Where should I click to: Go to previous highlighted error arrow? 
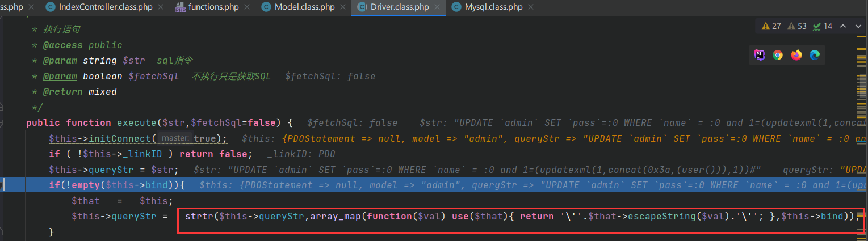(843, 26)
